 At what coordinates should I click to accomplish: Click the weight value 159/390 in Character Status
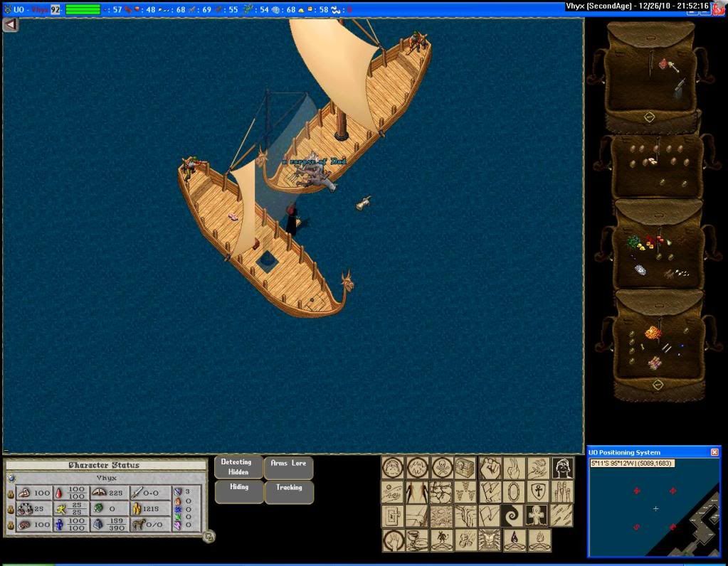point(116,525)
